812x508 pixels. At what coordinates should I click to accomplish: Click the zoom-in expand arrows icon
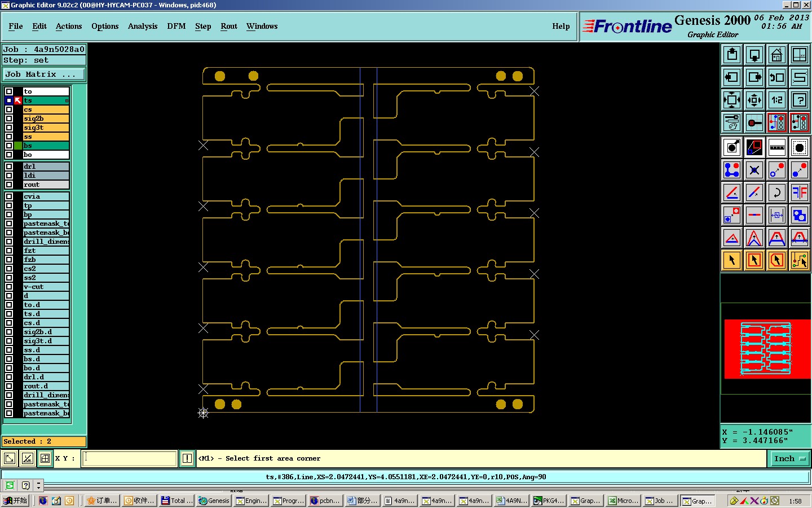[732, 100]
